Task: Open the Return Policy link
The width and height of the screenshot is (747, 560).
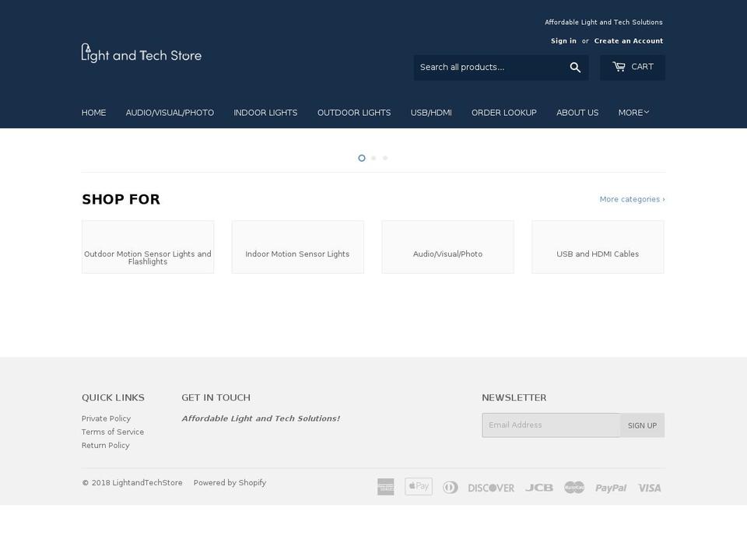Action: (x=105, y=445)
